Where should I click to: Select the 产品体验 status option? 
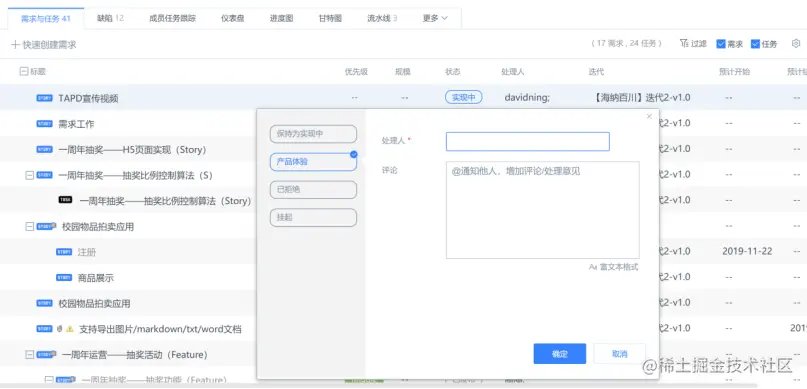click(x=313, y=162)
